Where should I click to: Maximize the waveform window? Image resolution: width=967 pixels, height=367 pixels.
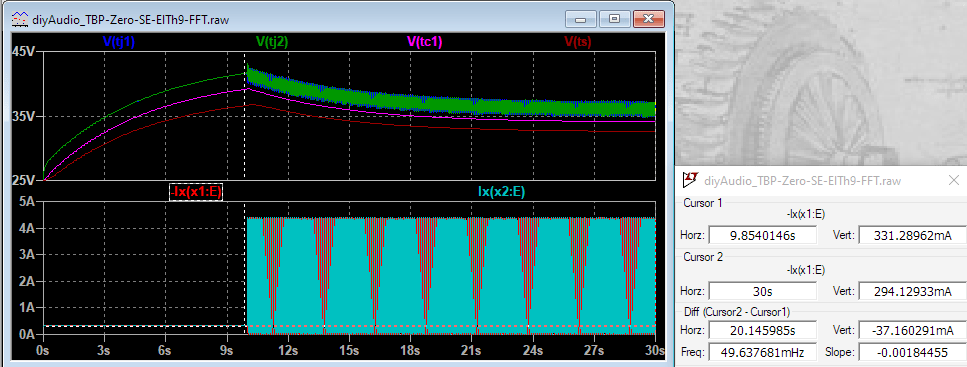[x=614, y=19]
